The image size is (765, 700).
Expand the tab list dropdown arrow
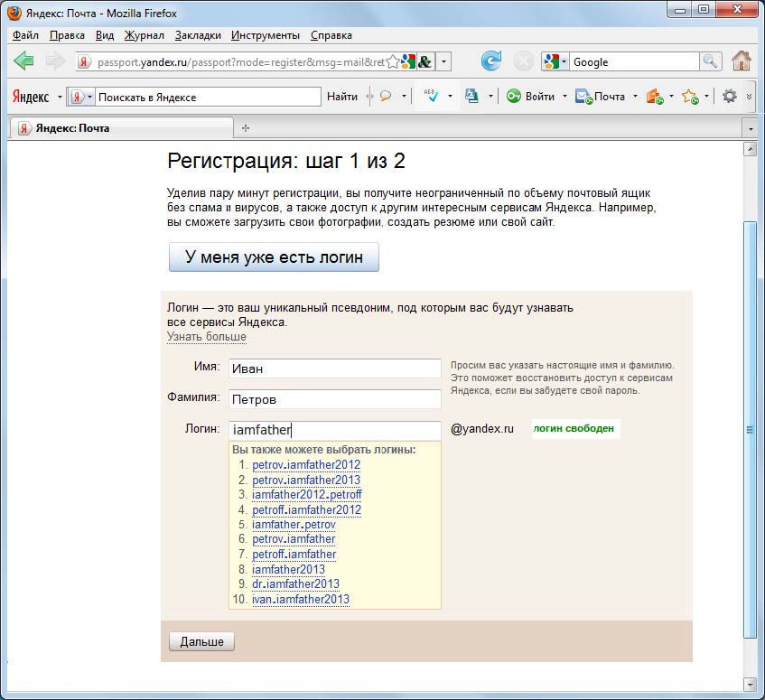tap(749, 128)
